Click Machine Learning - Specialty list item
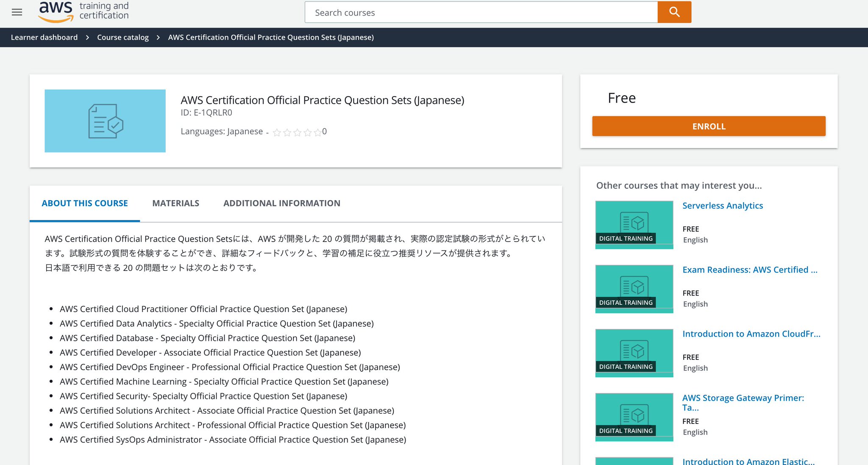Image resolution: width=868 pixels, height=465 pixels. click(x=224, y=381)
